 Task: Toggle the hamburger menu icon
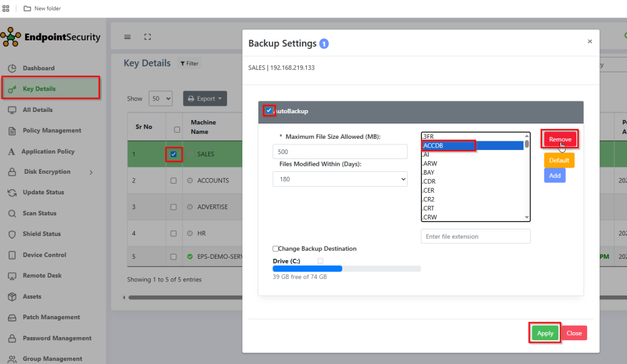click(x=127, y=37)
